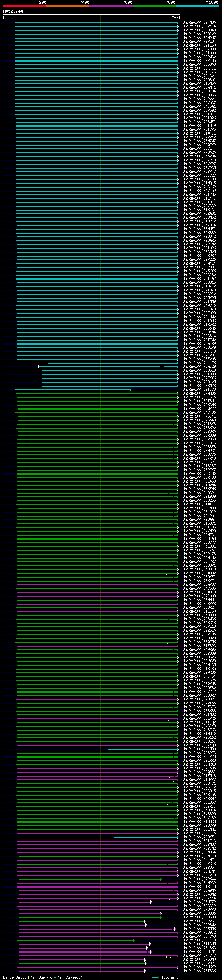Viewport: 222px width, 980px height.
Task: Click UniRef100_Q6N9K1 label
Action: click(199, 451)
